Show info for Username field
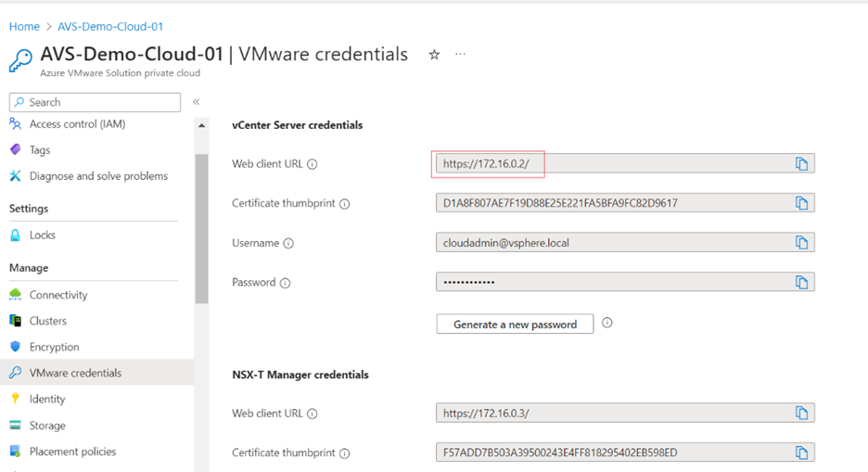Image resolution: width=868 pixels, height=472 pixels. coord(288,244)
